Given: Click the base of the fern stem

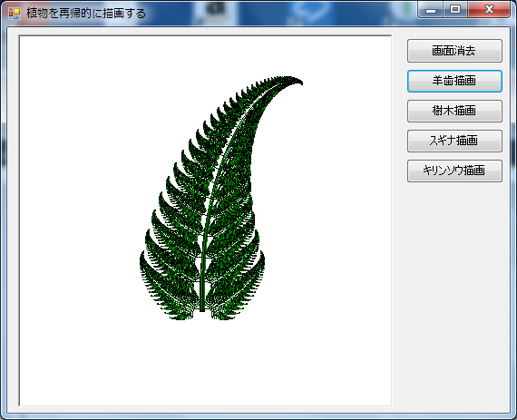Looking at the screenshot, I should coord(202,308).
